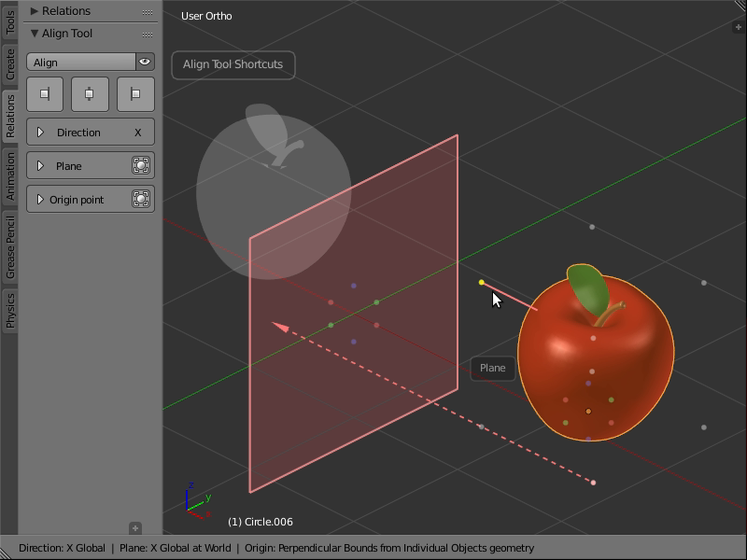This screenshot has height=560, width=747.
Task: Expand the Origin point section
Action: (40, 199)
